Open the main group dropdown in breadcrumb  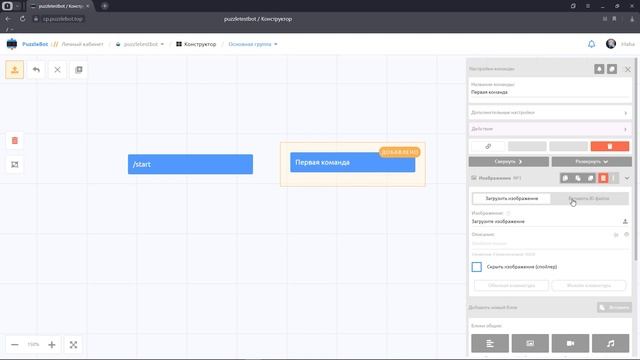tap(253, 44)
